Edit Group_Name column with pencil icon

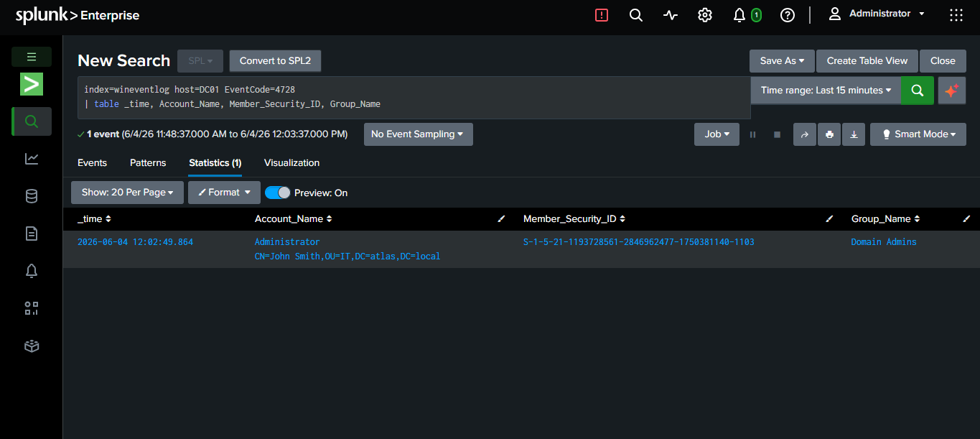coord(966,219)
